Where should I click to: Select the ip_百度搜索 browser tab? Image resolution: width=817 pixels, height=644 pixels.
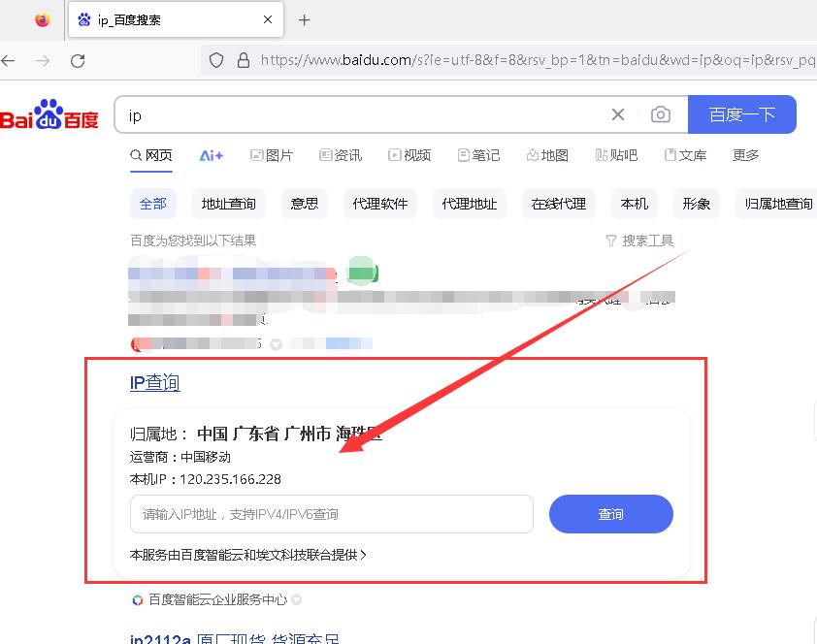click(177, 19)
